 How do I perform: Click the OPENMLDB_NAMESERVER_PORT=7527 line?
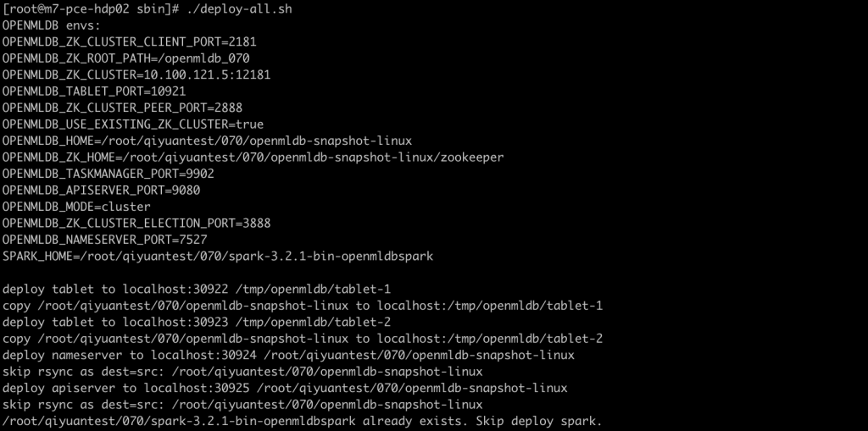tap(104, 240)
